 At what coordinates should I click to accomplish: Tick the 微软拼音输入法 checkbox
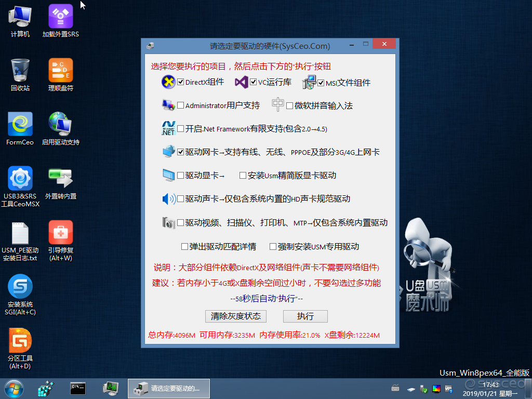coord(289,105)
